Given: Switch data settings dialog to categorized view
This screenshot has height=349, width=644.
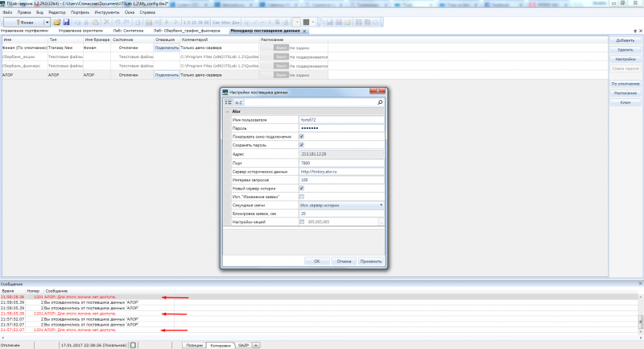Looking at the screenshot, I should [x=229, y=102].
